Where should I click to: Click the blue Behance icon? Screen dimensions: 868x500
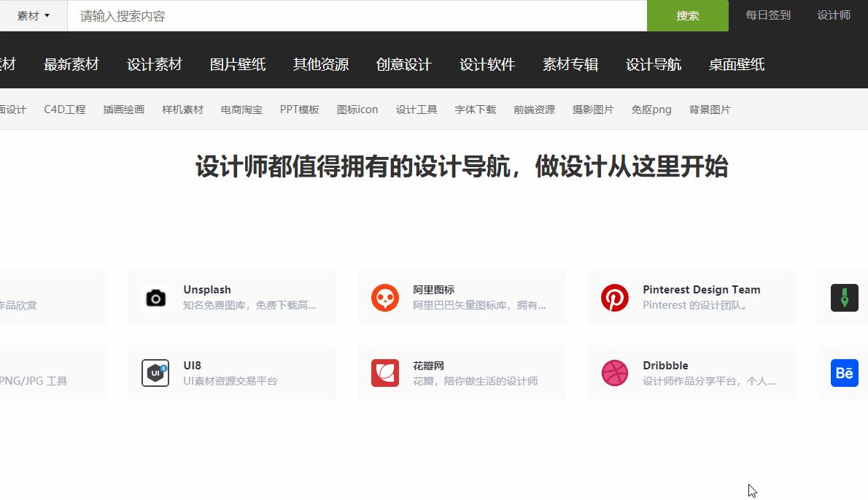point(844,373)
